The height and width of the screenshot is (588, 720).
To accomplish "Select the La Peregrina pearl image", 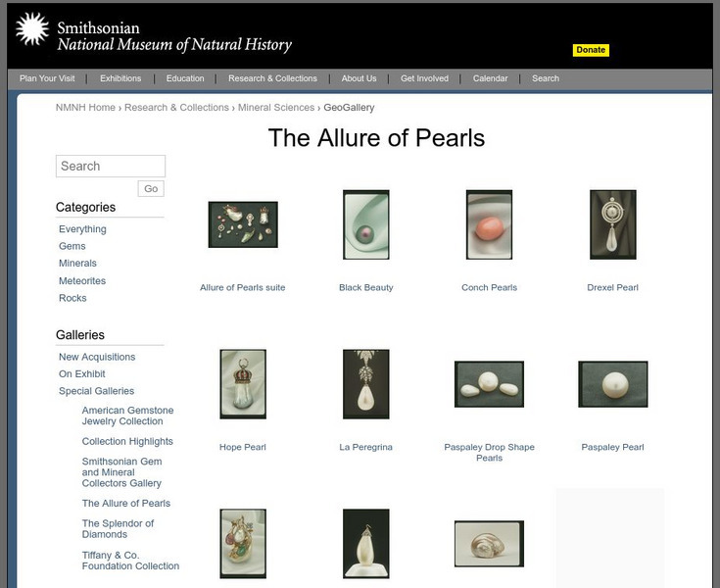I will point(365,384).
